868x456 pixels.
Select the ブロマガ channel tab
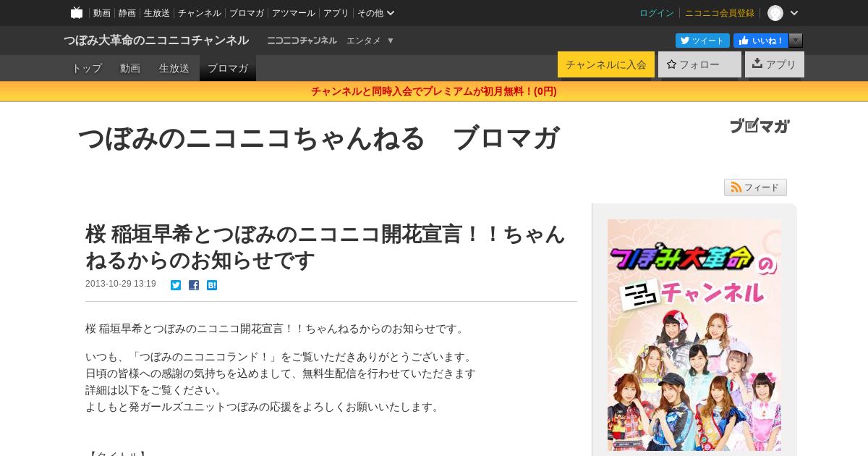click(x=228, y=68)
